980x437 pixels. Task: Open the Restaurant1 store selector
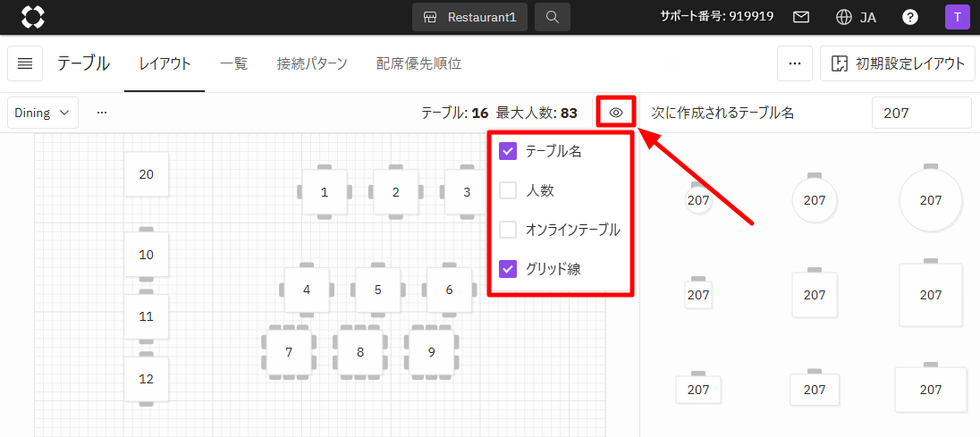[469, 17]
